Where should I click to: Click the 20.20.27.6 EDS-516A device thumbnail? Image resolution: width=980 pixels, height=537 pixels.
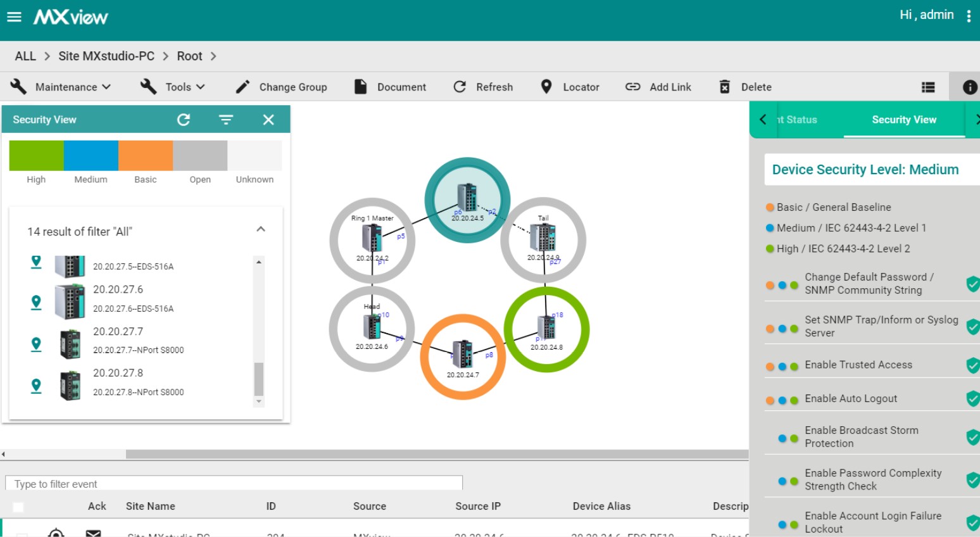pyautogui.click(x=70, y=301)
